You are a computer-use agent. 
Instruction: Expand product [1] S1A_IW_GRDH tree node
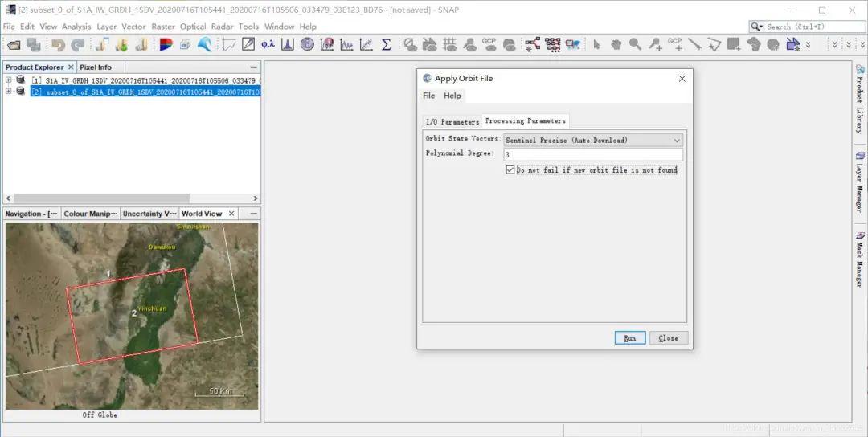(x=9, y=80)
